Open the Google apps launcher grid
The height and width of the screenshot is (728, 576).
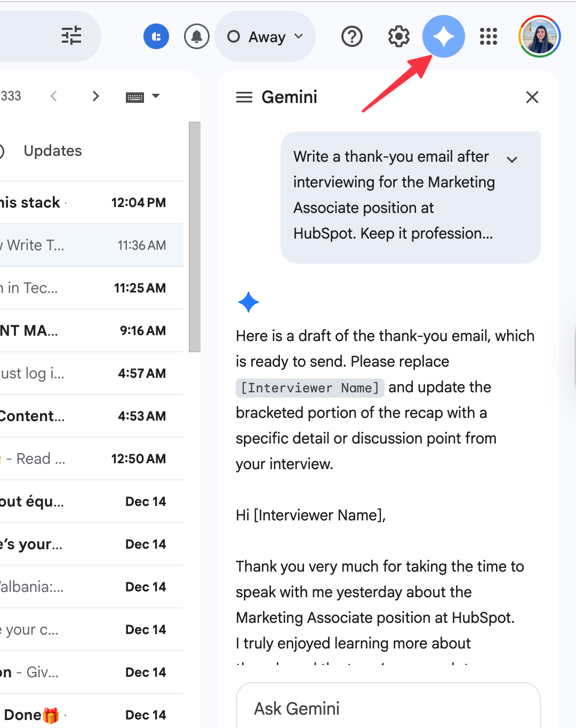click(x=488, y=36)
